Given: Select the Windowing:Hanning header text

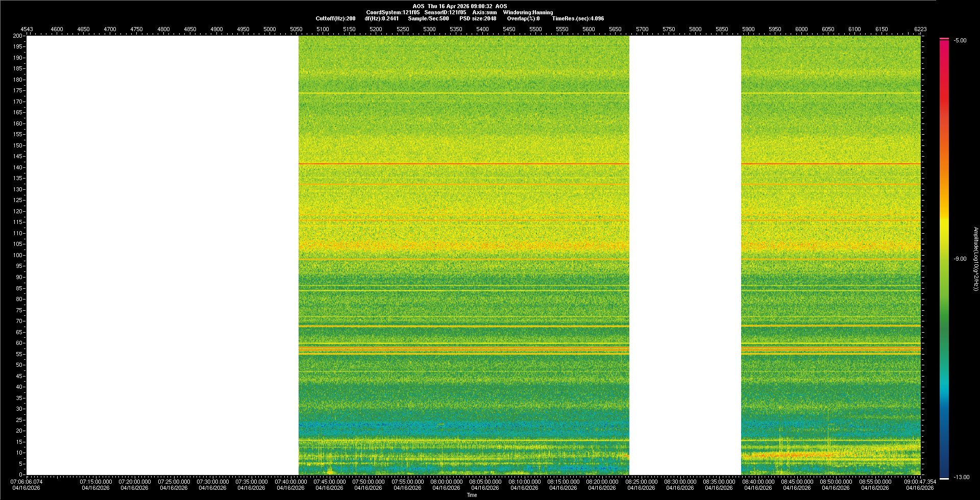Looking at the screenshot, I should pos(528,12).
